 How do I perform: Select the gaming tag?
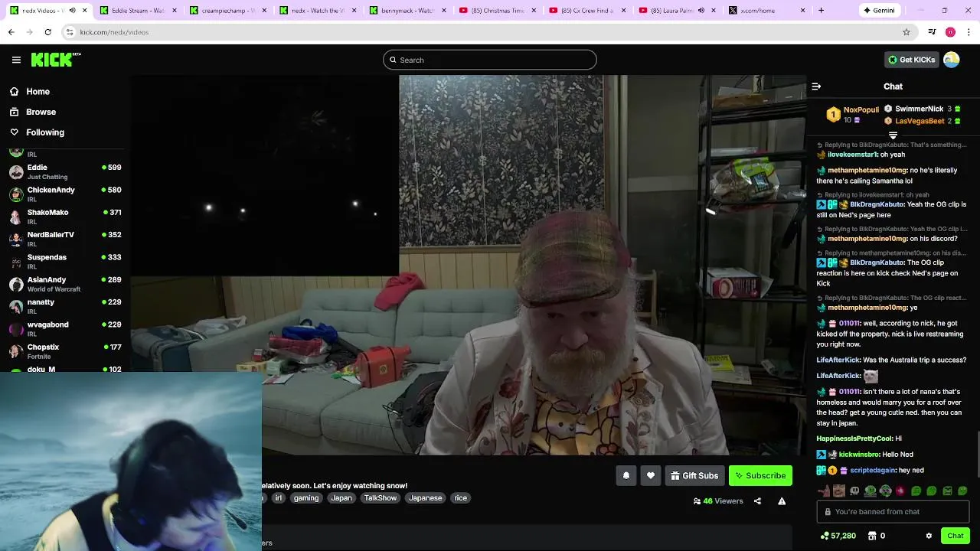click(x=305, y=497)
